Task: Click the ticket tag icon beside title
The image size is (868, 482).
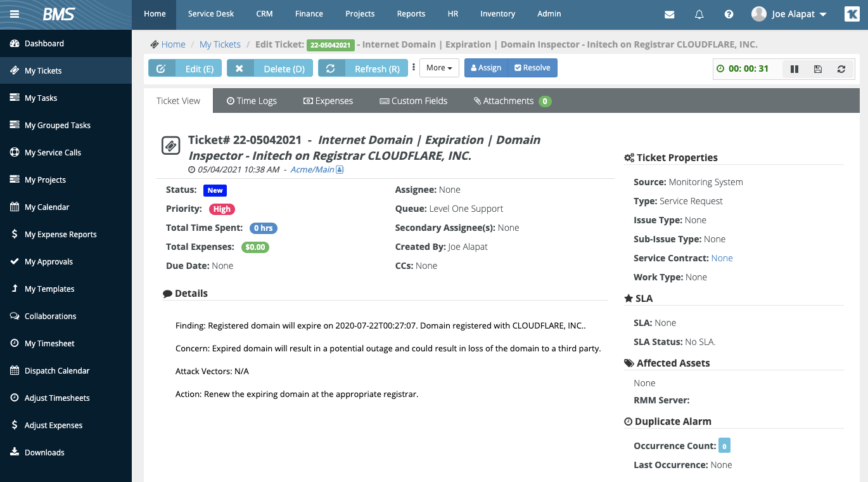Action: (x=170, y=146)
